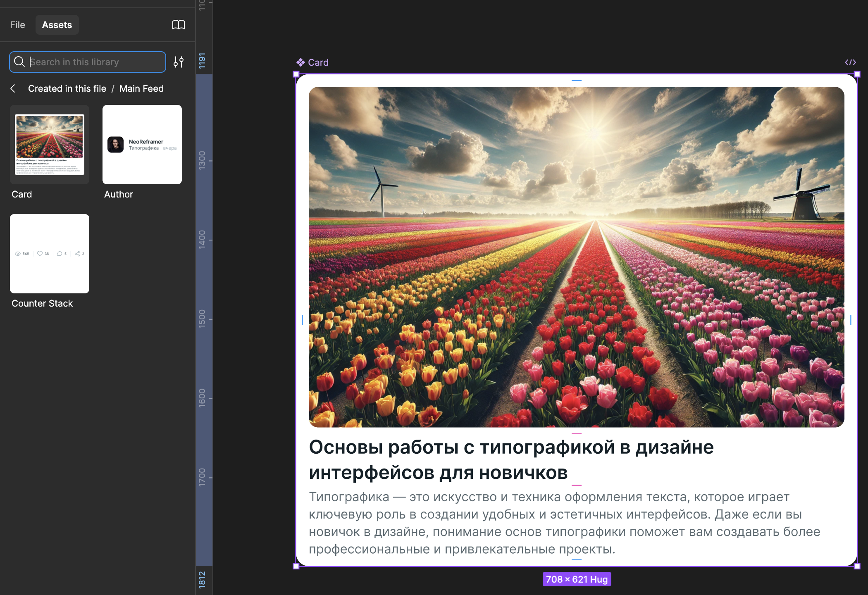
Task: Click the back chevron in breadcrumb
Action: pos(13,88)
